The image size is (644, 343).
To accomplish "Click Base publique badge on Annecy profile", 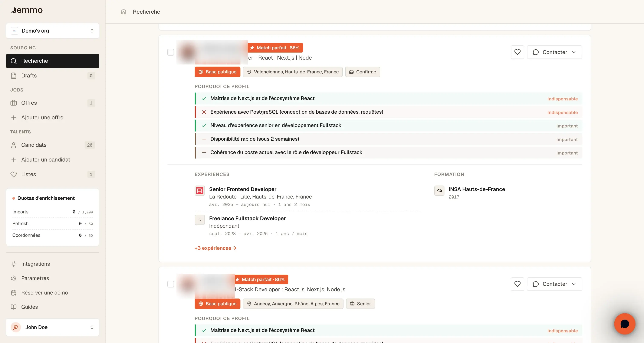I will pyautogui.click(x=217, y=304).
